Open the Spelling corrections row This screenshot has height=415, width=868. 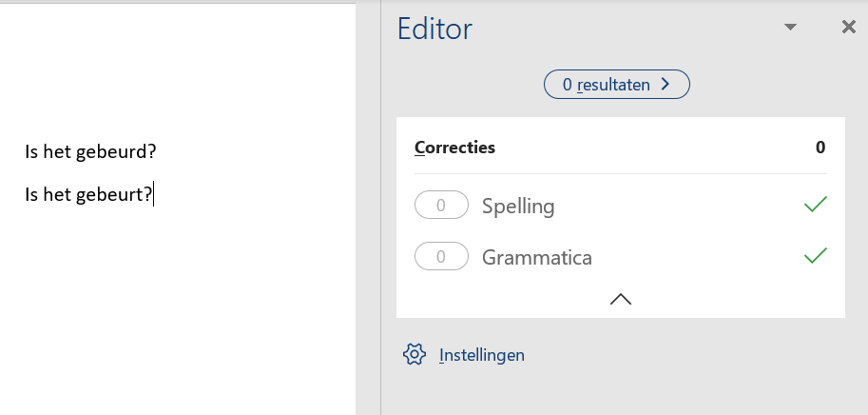(x=518, y=206)
